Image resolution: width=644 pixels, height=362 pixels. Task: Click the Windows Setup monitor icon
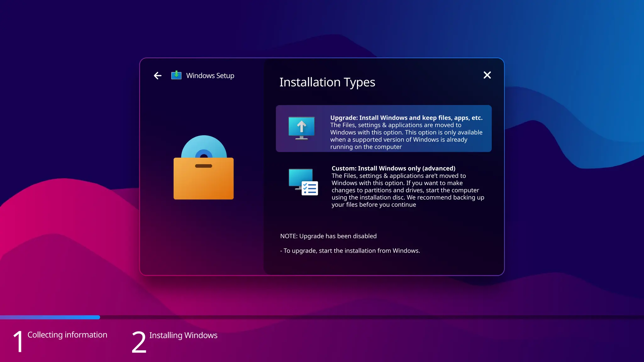176,75
